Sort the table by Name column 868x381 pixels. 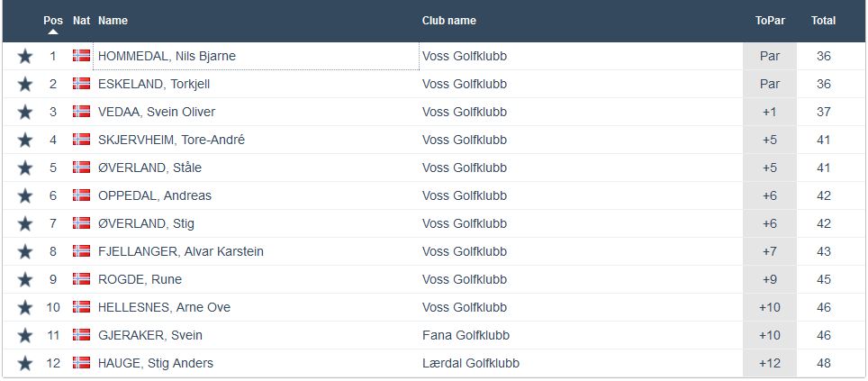[x=113, y=20]
